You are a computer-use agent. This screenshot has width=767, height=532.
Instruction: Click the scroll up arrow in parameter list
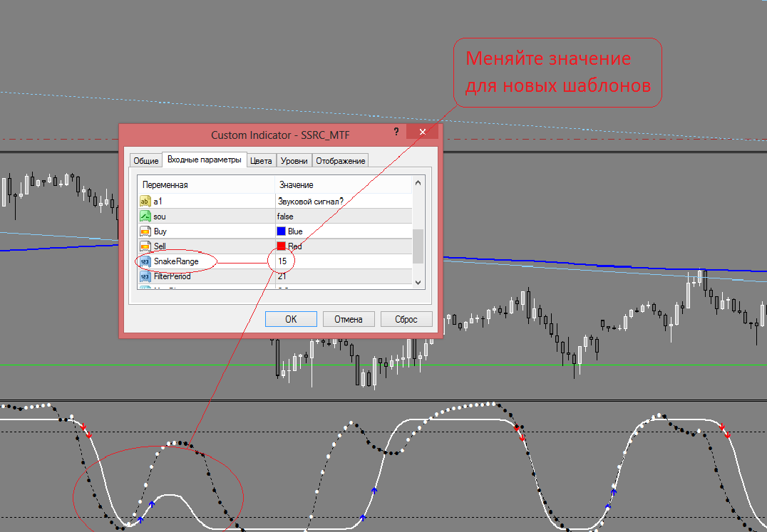click(x=418, y=183)
